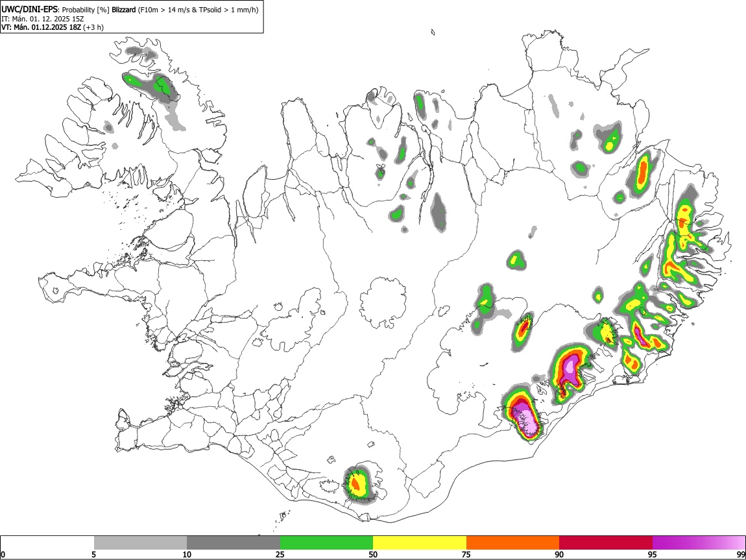Click legend label '5'
The width and height of the screenshot is (746, 560).
click(x=93, y=554)
